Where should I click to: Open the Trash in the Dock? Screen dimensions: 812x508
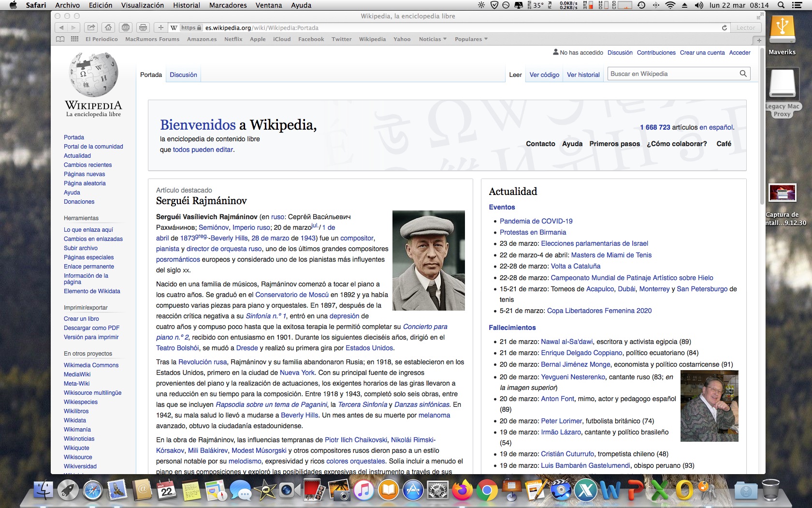(x=770, y=491)
